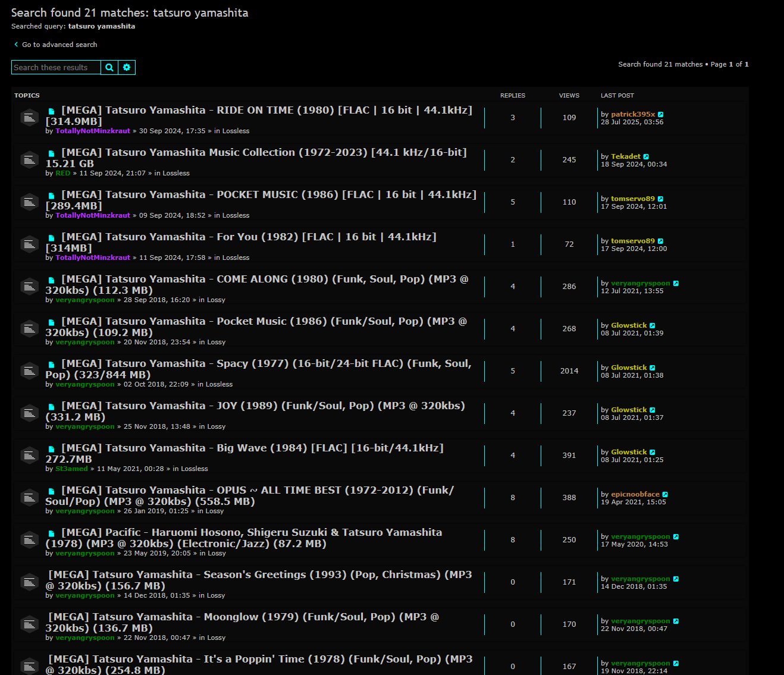Image resolution: width=784 pixels, height=675 pixels.
Task: Open advanced search via the gear icon
Action: (127, 68)
